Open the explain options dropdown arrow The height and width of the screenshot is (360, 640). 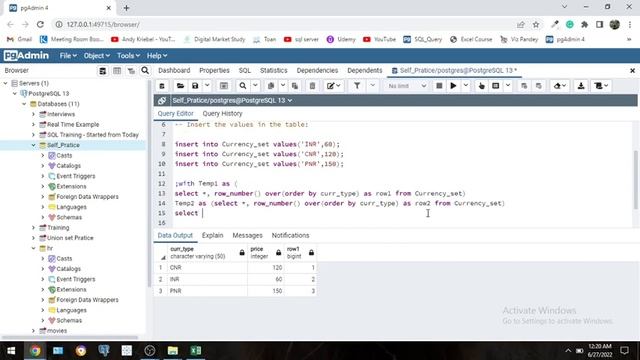[x=508, y=86]
